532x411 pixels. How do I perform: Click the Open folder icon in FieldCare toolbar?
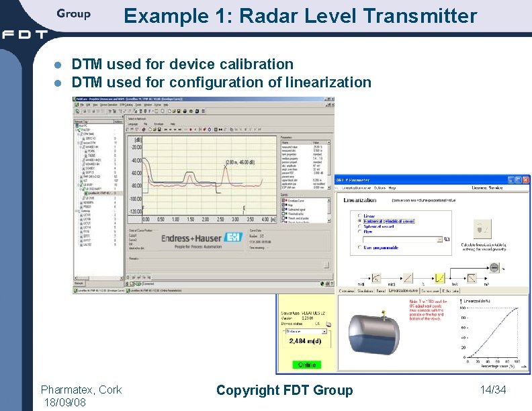click(174, 111)
